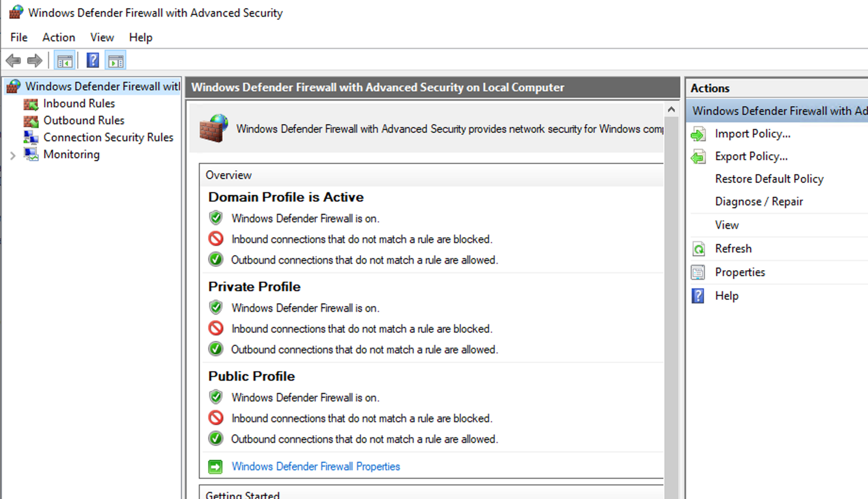Select Outbound Rules node
Image resolution: width=868 pixels, height=499 pixels.
click(x=84, y=120)
